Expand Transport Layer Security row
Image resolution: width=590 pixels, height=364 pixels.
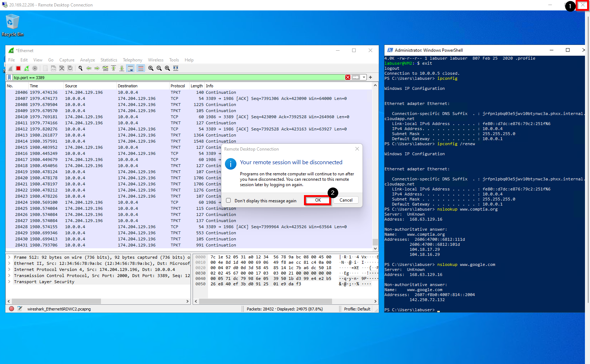pos(9,282)
